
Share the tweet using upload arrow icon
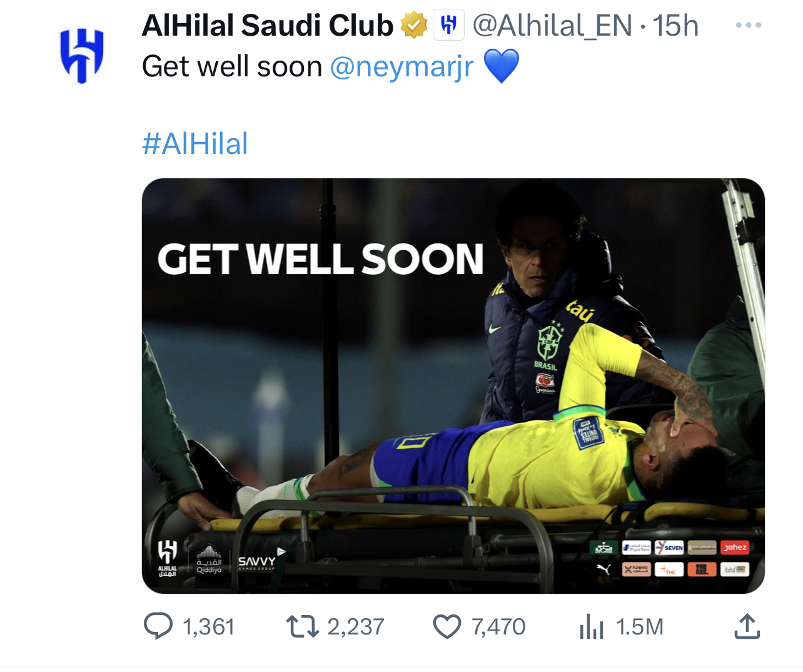tap(747, 626)
